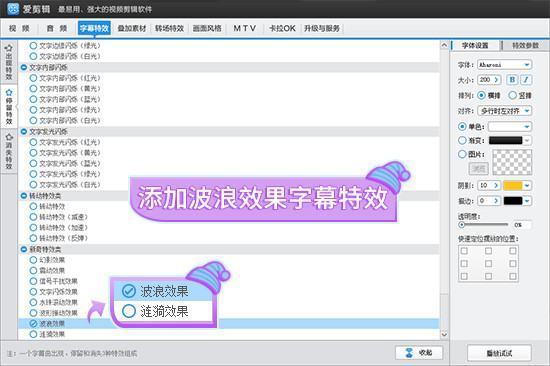Switch to 视频 tab

point(19,28)
